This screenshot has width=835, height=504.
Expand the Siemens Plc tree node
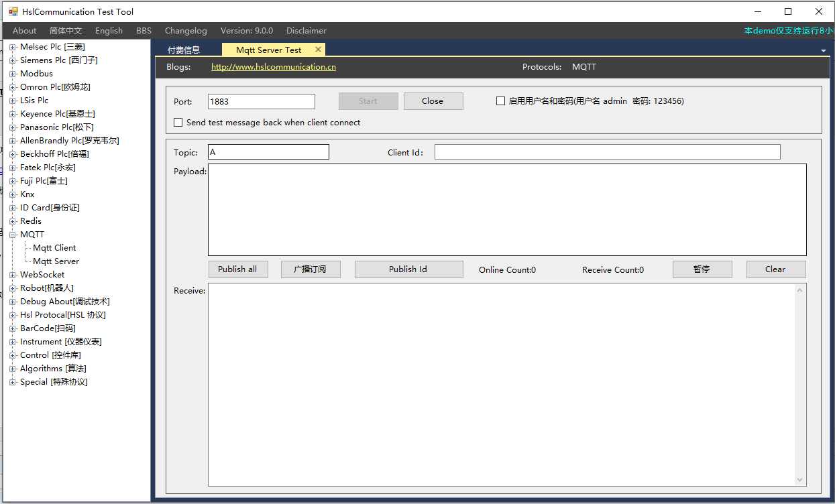[13, 60]
